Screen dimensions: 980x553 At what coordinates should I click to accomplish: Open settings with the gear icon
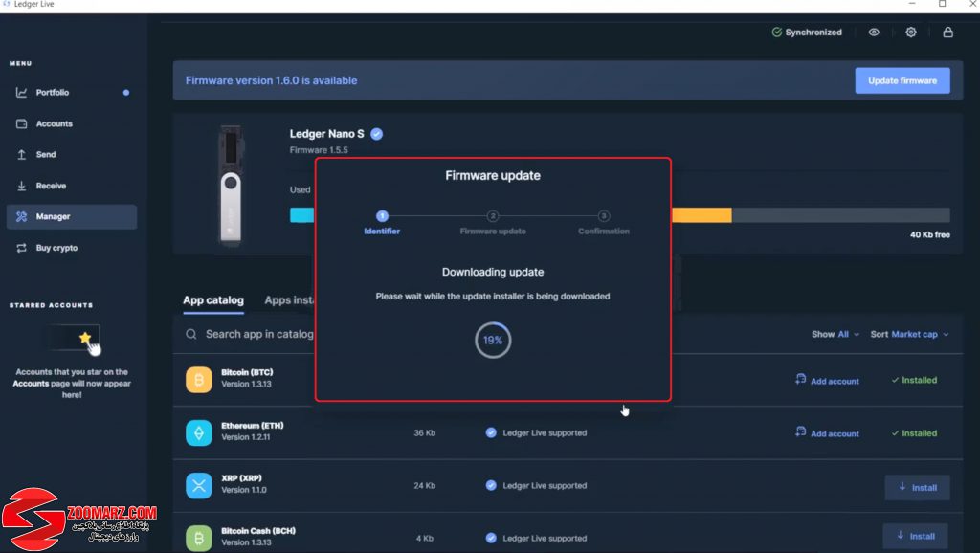point(911,32)
